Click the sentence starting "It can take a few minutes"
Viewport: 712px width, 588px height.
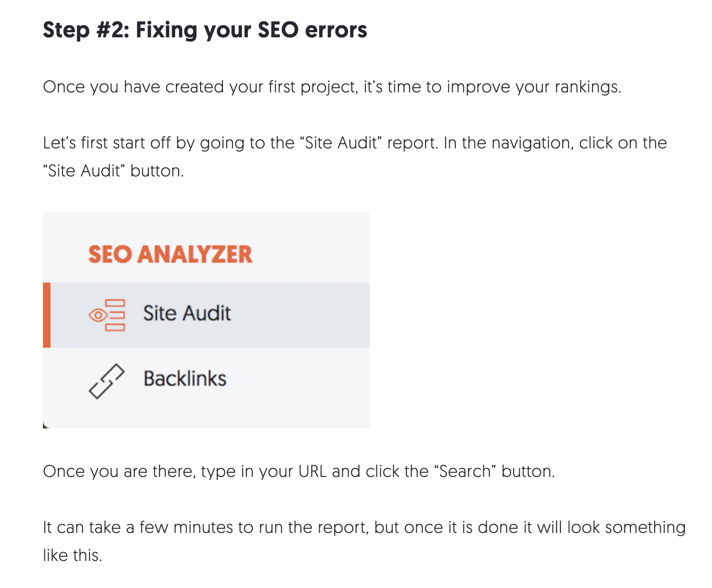(x=364, y=528)
